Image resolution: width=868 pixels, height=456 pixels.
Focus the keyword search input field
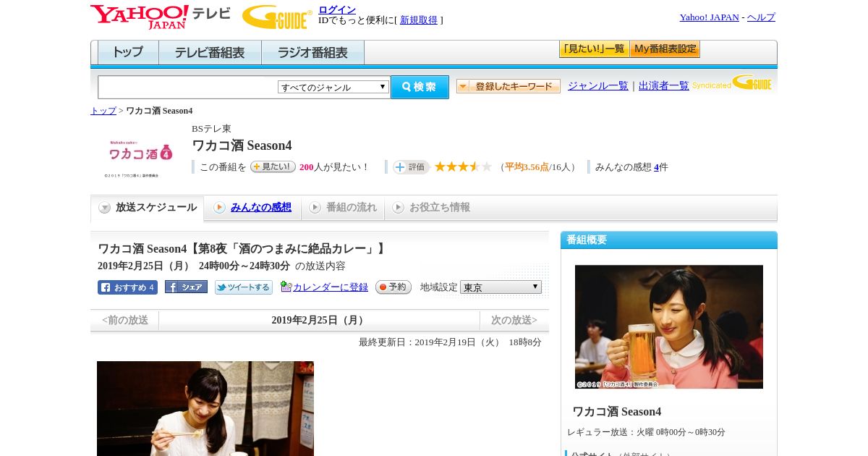tap(188, 88)
